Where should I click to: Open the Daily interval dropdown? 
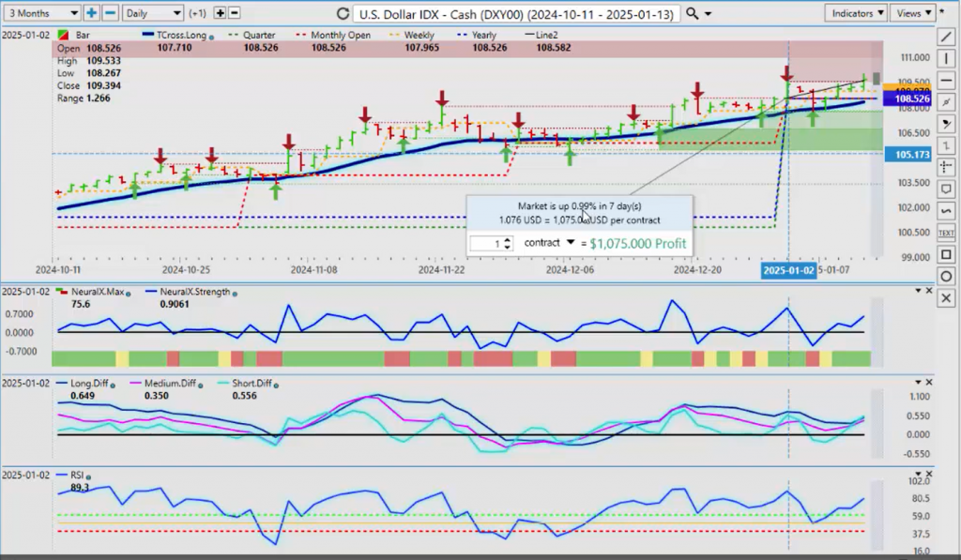point(152,13)
